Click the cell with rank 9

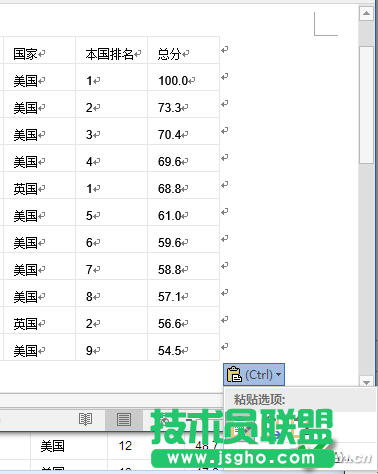pos(112,347)
